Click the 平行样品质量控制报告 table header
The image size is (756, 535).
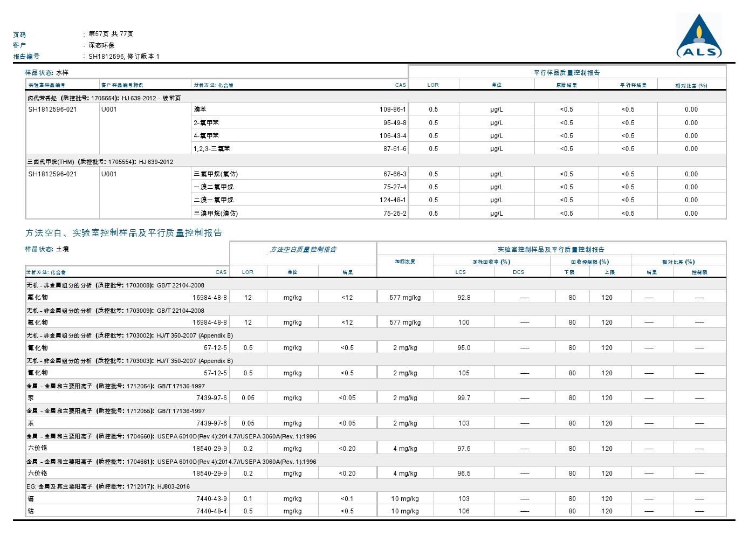(x=566, y=73)
